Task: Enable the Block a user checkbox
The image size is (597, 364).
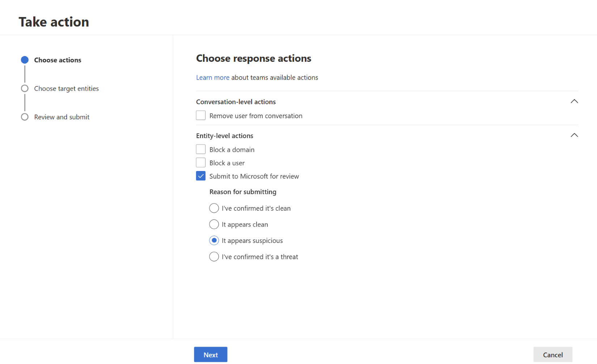Action: pos(201,163)
